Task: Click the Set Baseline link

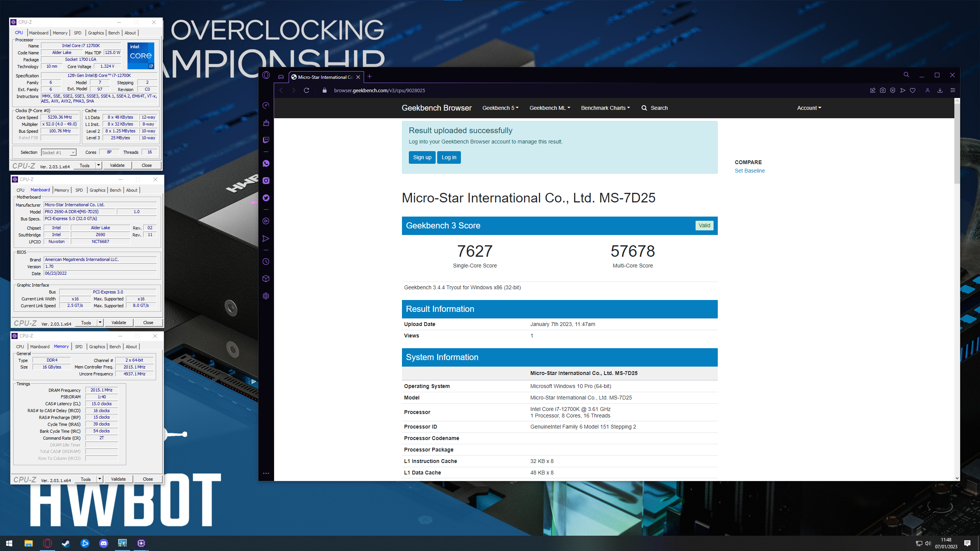Action: pyautogui.click(x=750, y=171)
